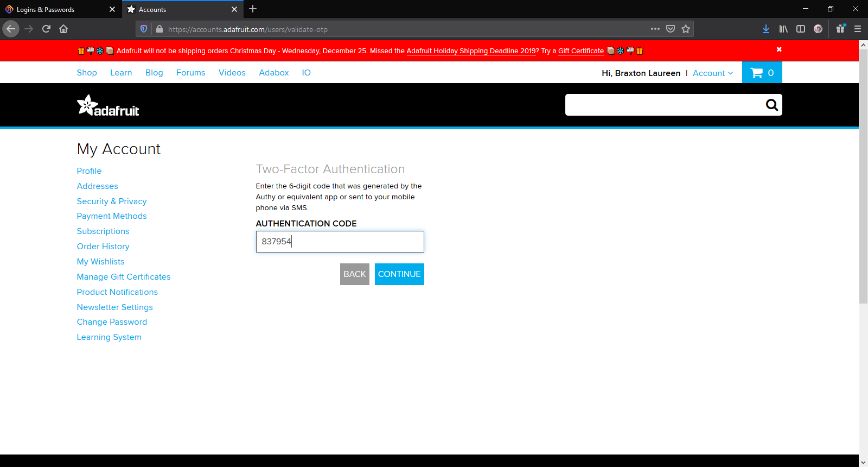
Task: Open the extensions gift icon
Action: point(840,29)
